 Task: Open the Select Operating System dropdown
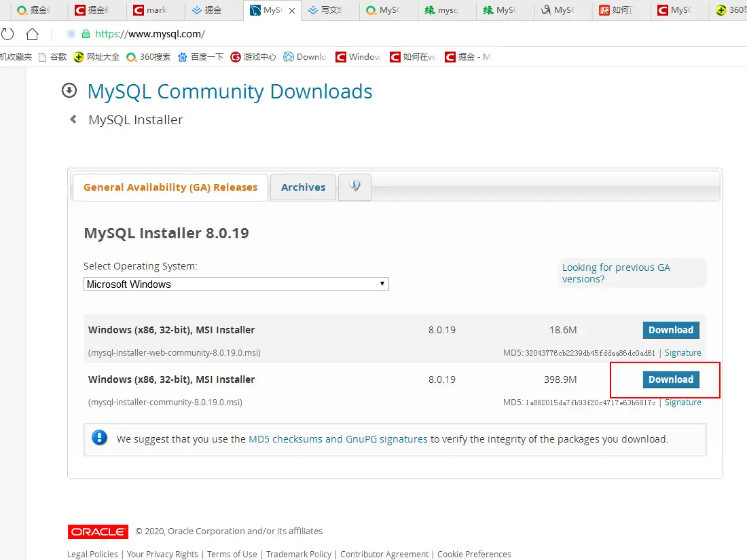pos(236,284)
